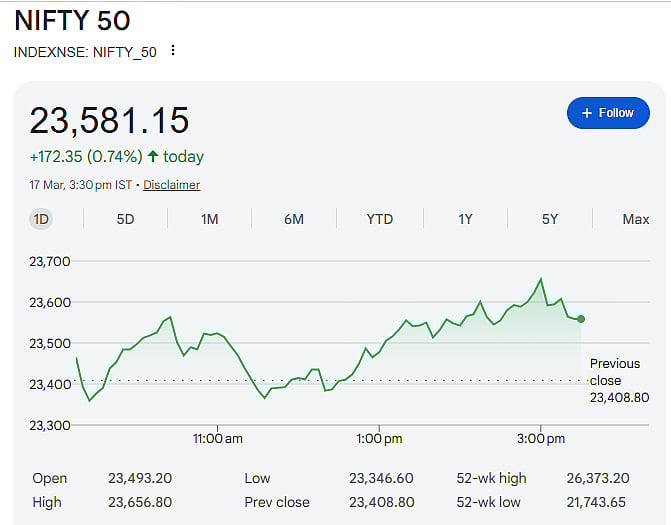Switch to the 5D chart range
The width and height of the screenshot is (671, 525).
(125, 219)
